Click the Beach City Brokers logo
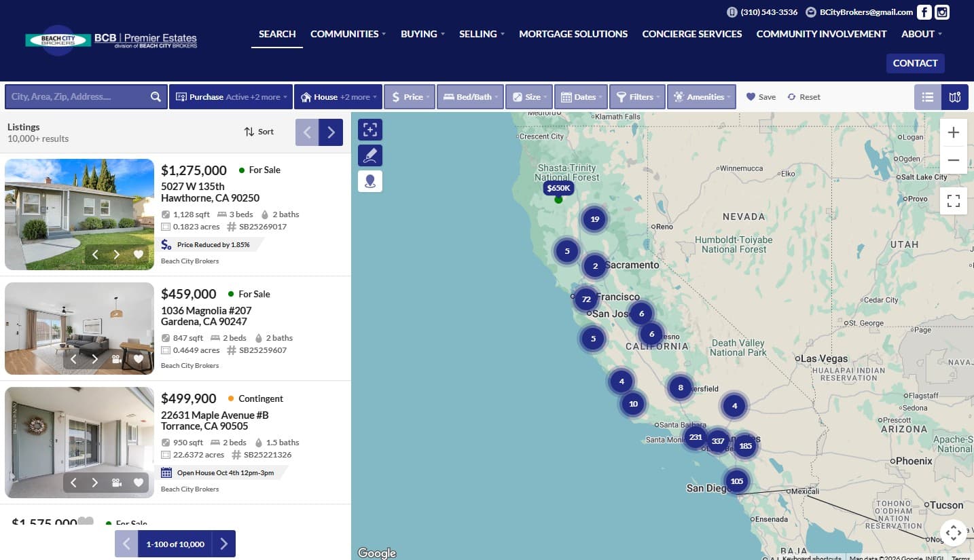This screenshot has width=974, height=560. 111,40
